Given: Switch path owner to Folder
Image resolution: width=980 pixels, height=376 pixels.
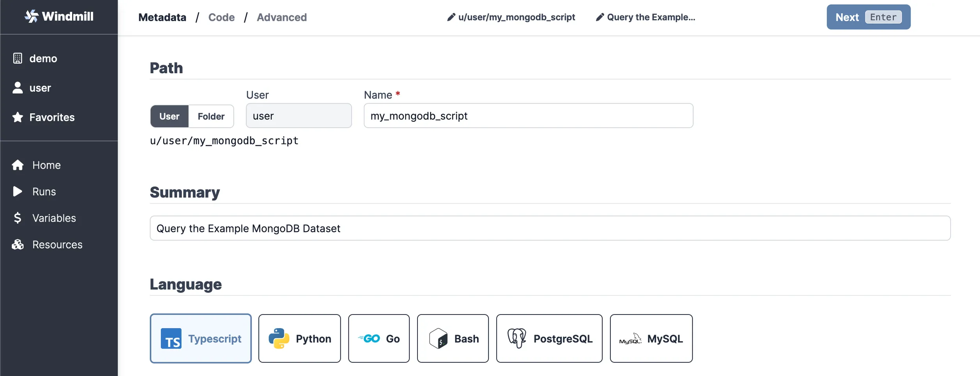Looking at the screenshot, I should 211,116.
